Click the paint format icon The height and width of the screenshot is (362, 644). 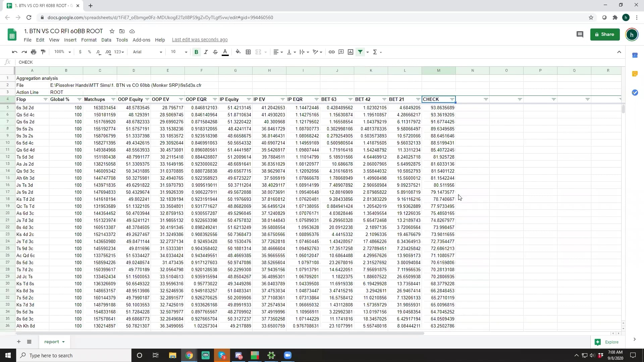click(x=43, y=52)
